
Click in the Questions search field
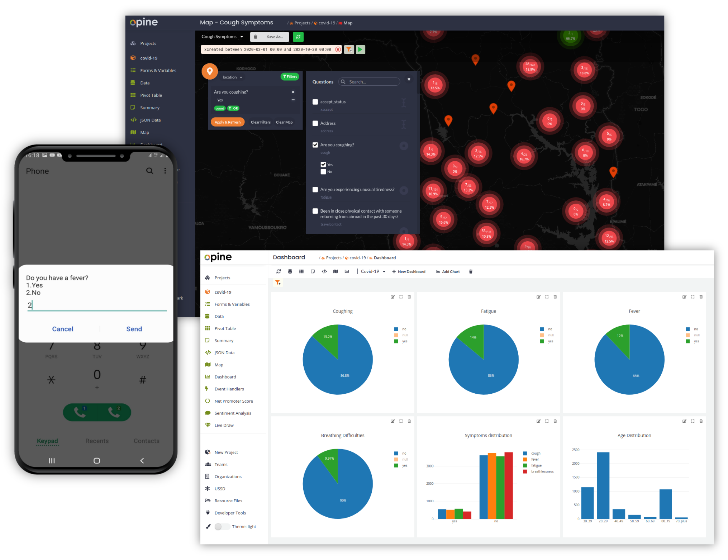pos(372,82)
